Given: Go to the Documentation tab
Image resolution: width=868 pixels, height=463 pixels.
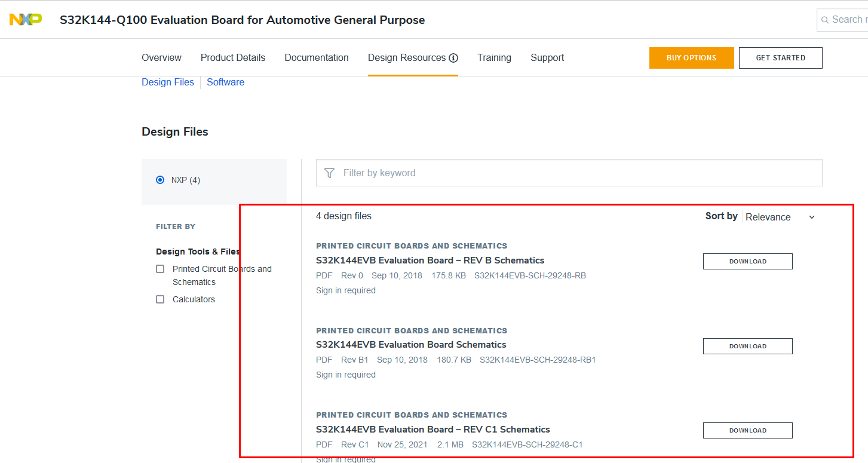Looking at the screenshot, I should 317,58.
